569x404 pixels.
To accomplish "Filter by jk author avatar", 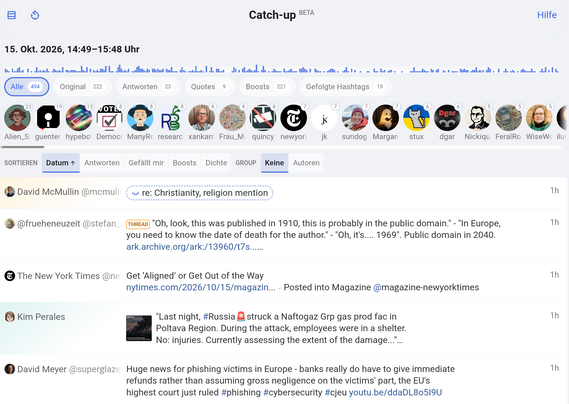I will tap(324, 118).
